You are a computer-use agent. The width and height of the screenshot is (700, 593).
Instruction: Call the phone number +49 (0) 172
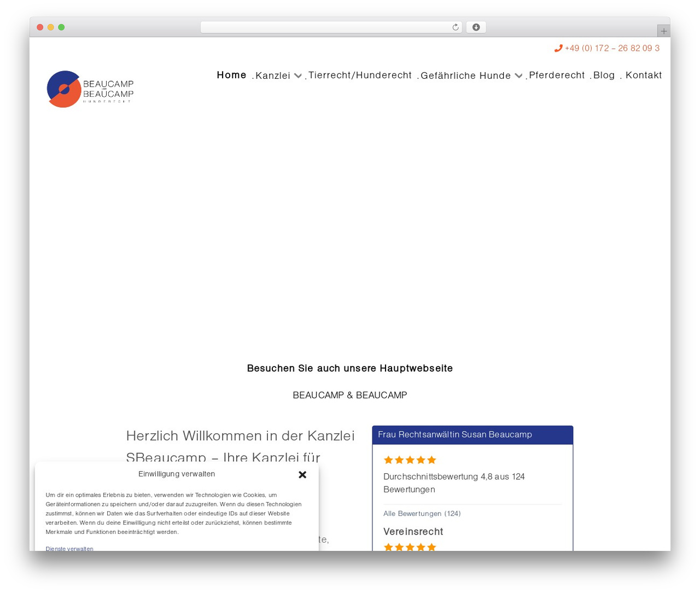click(612, 48)
